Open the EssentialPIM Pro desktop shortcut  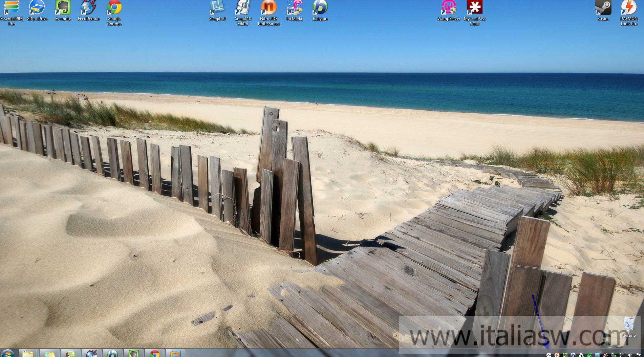pyautogui.click(x=12, y=13)
